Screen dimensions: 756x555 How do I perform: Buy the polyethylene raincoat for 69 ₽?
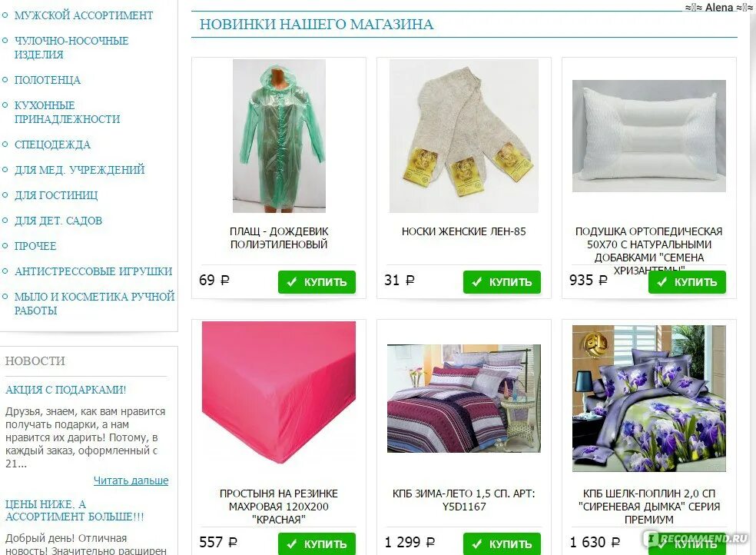coord(317,282)
